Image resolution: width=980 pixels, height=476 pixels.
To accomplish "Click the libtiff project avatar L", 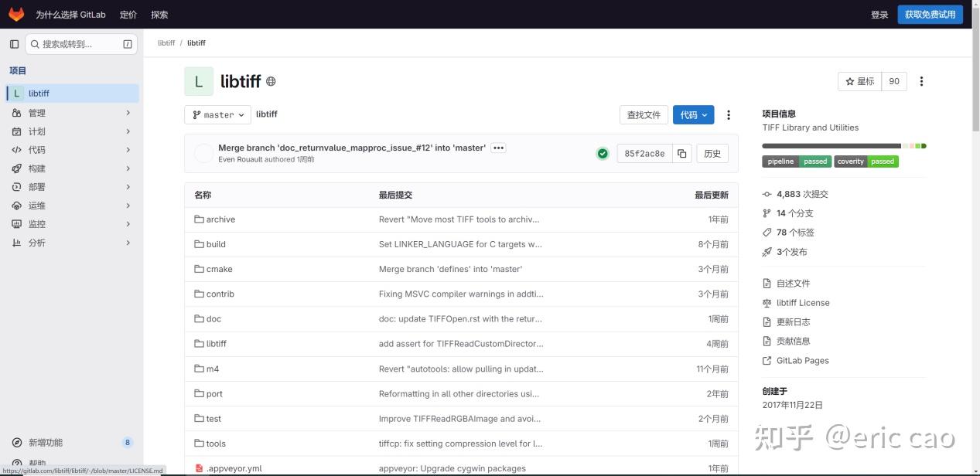I will pos(199,81).
